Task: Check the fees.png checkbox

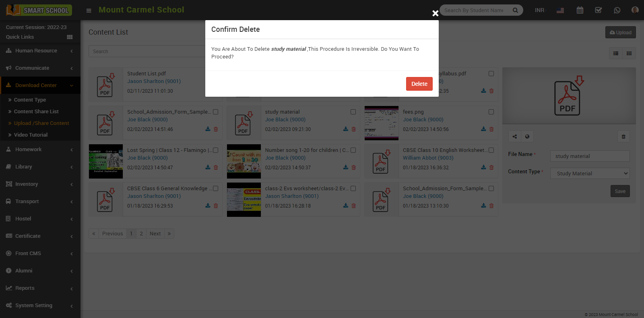Action: click(x=491, y=112)
